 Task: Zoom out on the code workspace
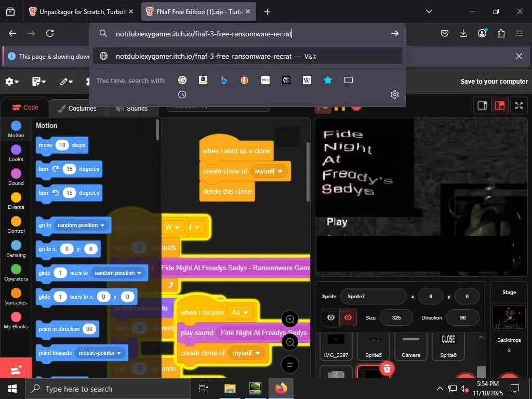290,342
